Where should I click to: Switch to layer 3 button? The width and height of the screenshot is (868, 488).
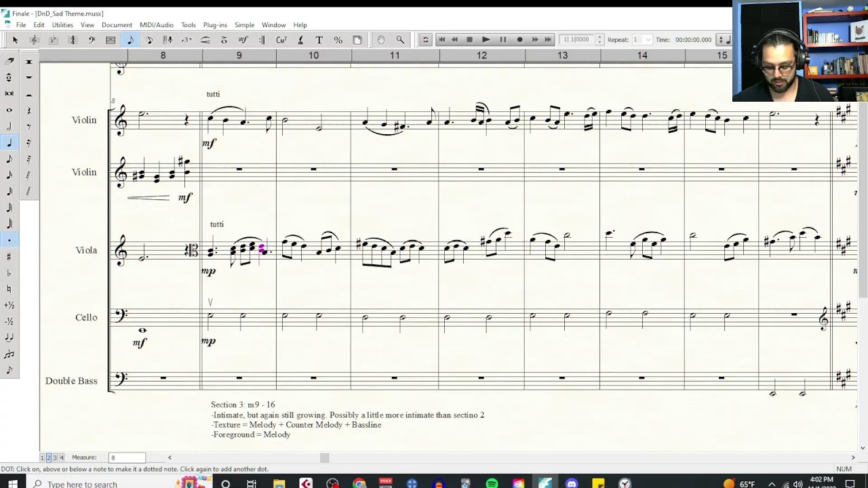pos(55,457)
